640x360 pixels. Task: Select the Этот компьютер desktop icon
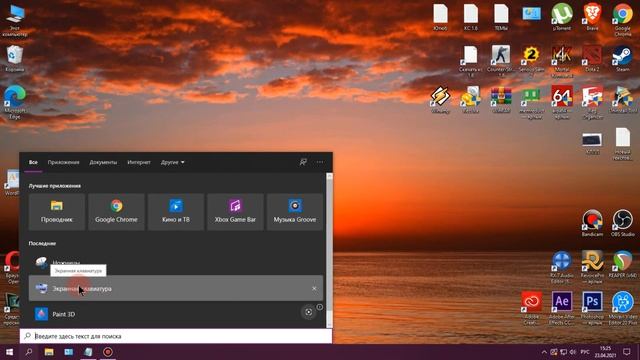click(15, 20)
